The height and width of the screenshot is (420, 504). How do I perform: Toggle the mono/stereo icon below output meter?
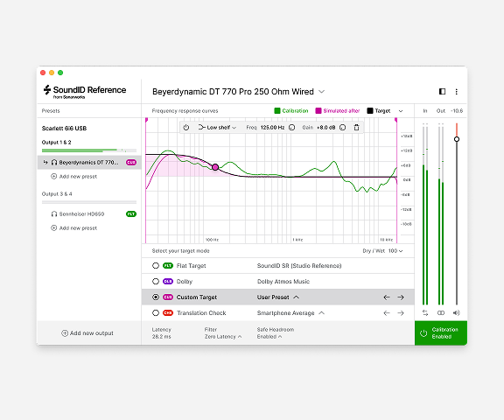pyautogui.click(x=441, y=313)
